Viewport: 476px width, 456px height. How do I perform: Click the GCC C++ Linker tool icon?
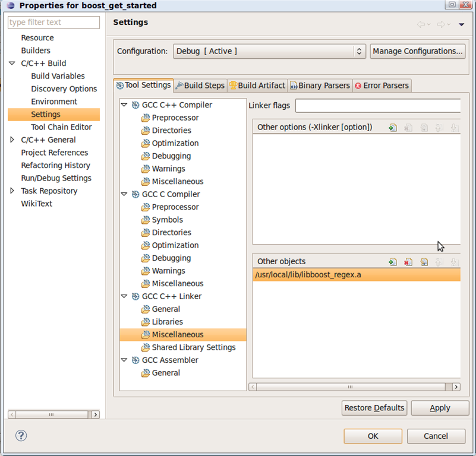point(135,296)
